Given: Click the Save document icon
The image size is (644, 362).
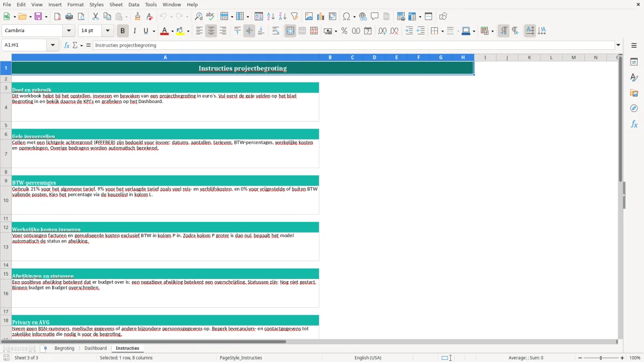Looking at the screenshot, I should click(38, 17).
